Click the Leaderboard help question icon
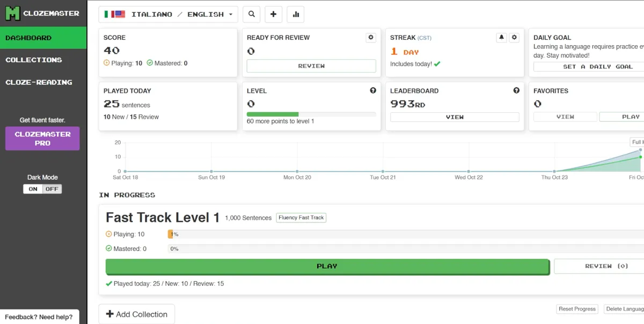This screenshot has height=324, width=644. pos(516,91)
